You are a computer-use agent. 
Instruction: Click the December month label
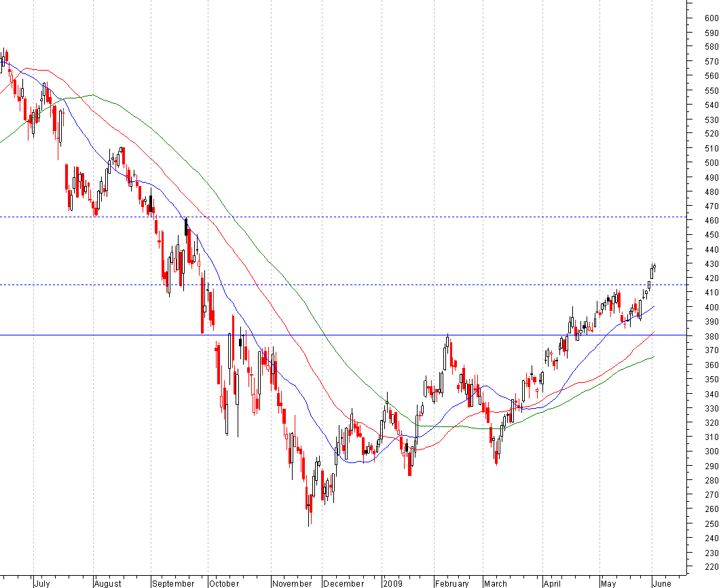click(x=344, y=583)
